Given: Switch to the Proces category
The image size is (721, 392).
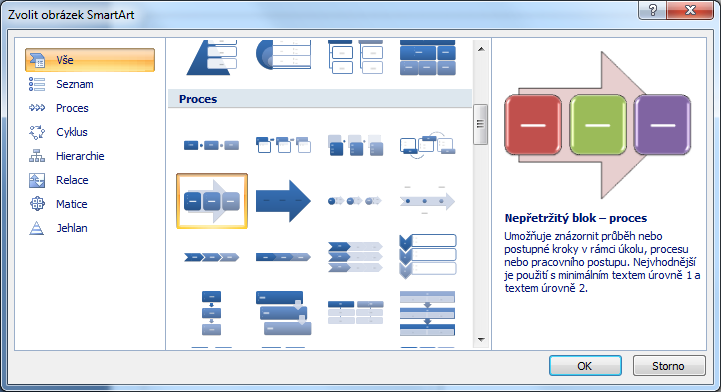Looking at the screenshot, I should 72,108.
